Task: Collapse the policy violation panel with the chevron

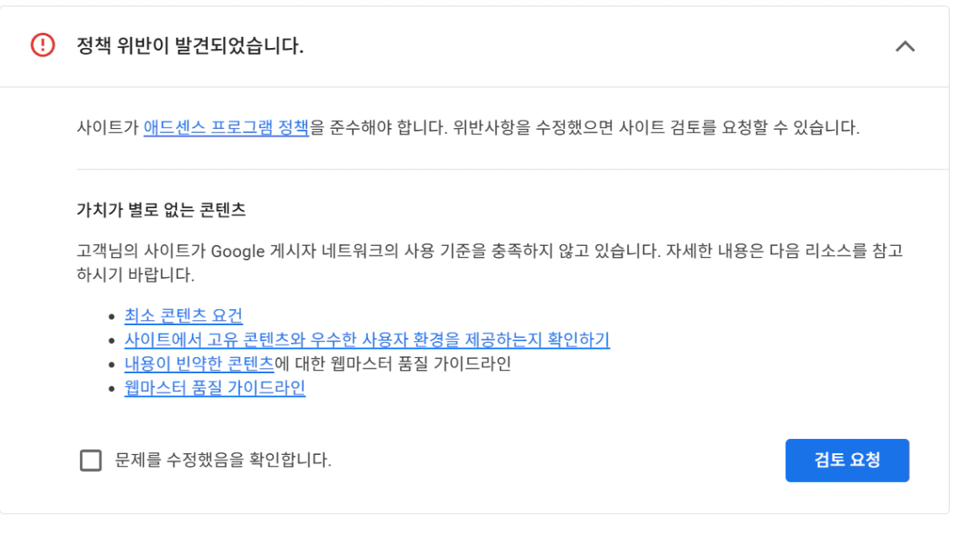Action: tap(905, 46)
